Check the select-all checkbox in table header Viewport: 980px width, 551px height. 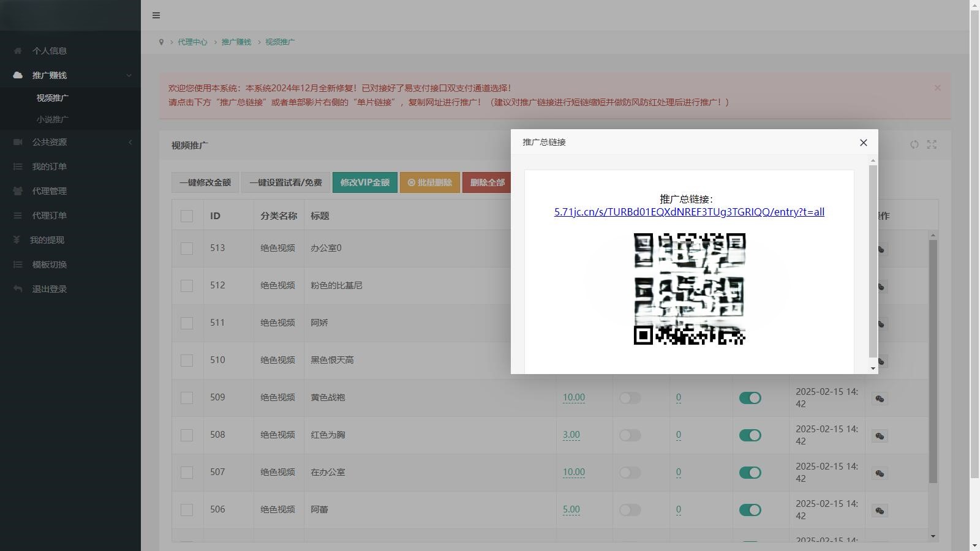pyautogui.click(x=187, y=216)
